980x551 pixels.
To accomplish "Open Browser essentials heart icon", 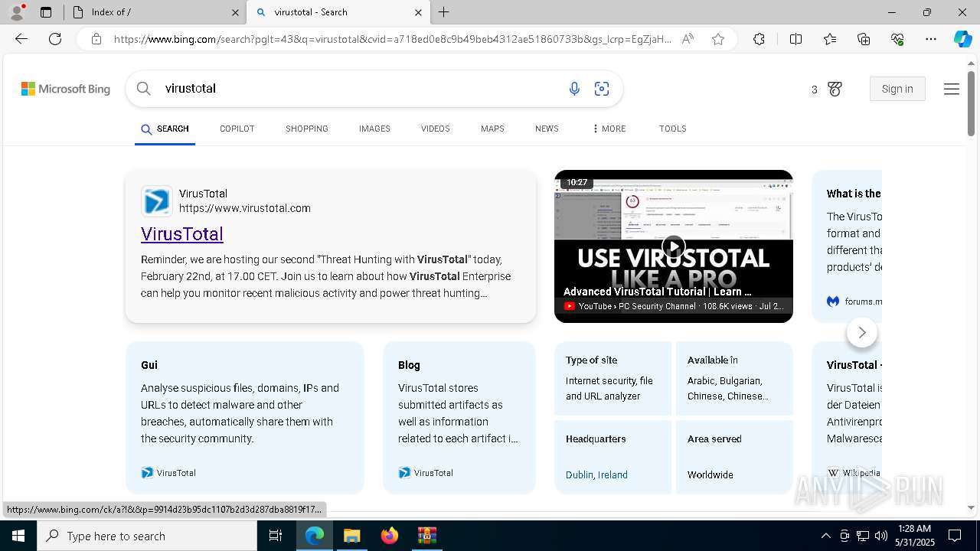I will (897, 39).
